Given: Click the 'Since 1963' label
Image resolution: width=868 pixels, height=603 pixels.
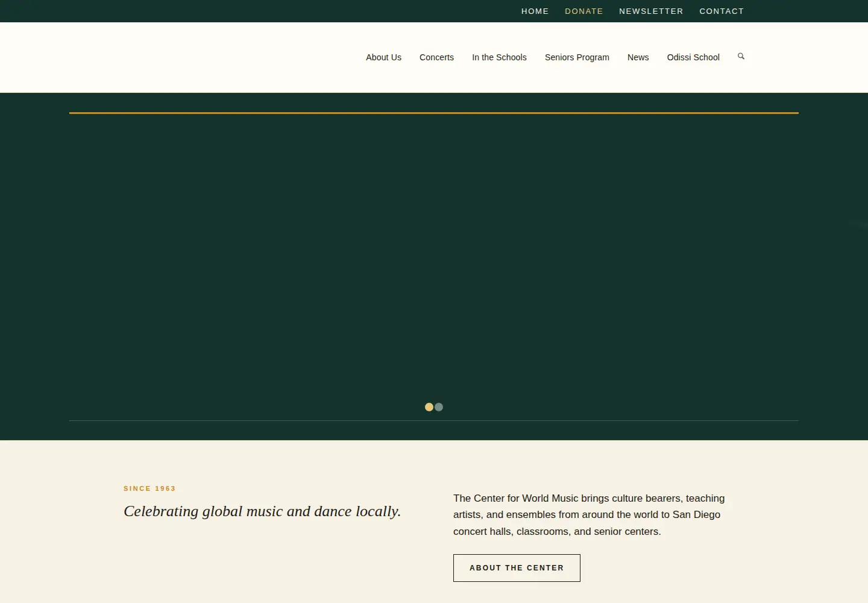Looking at the screenshot, I should coord(149,488).
